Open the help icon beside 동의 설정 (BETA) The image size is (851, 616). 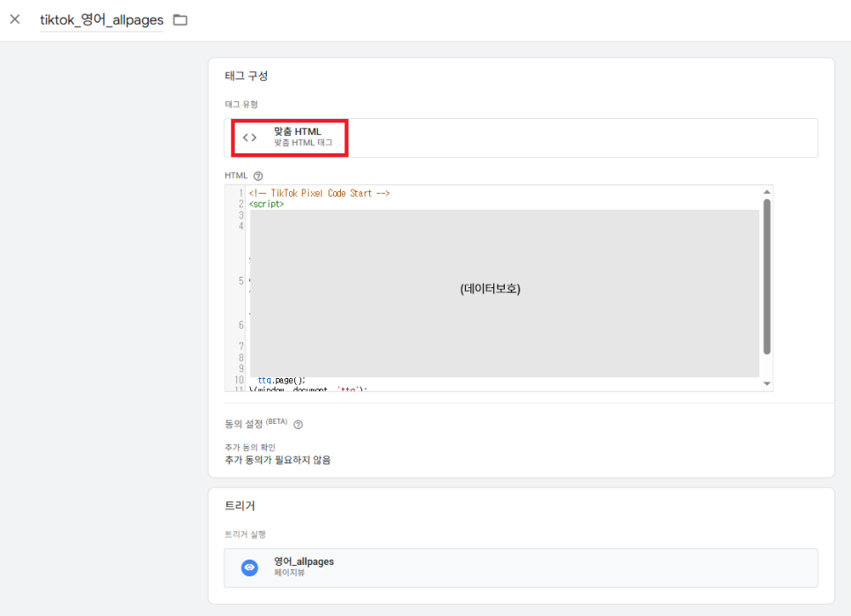299,424
